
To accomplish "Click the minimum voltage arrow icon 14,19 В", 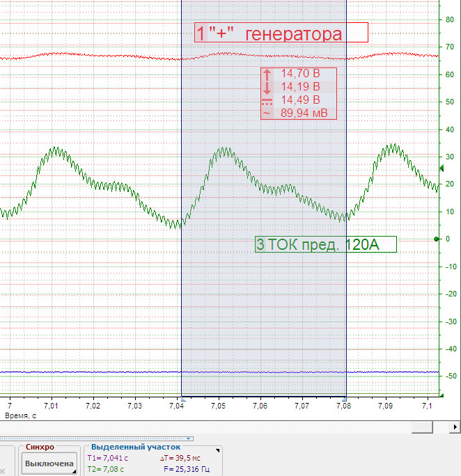I will point(267,88).
